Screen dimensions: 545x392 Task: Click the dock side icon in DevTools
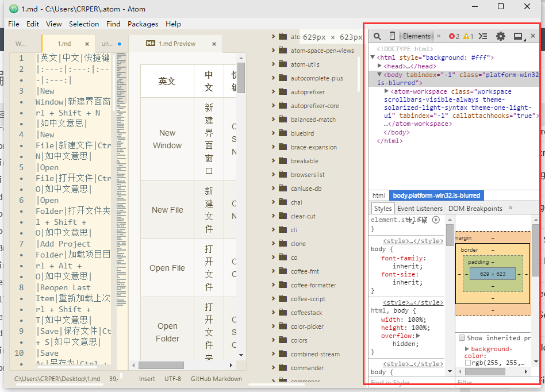[518, 37]
